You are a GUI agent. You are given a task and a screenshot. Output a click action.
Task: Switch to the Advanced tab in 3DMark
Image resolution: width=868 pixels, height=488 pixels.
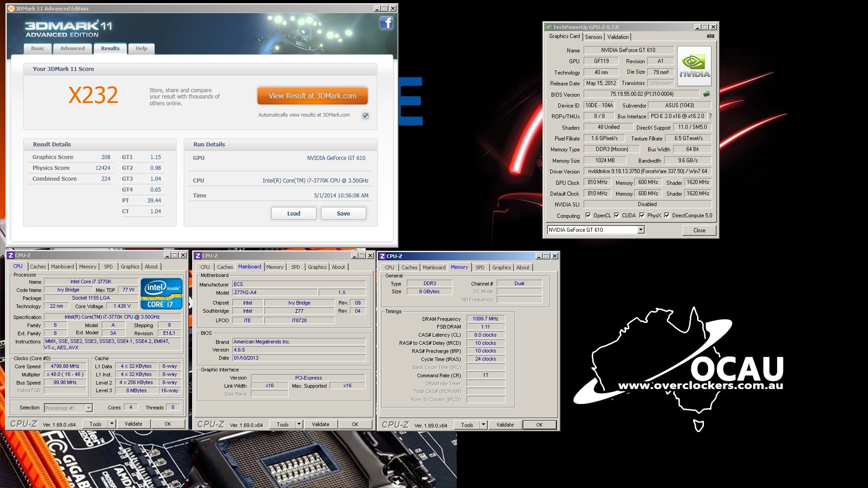click(x=72, y=48)
